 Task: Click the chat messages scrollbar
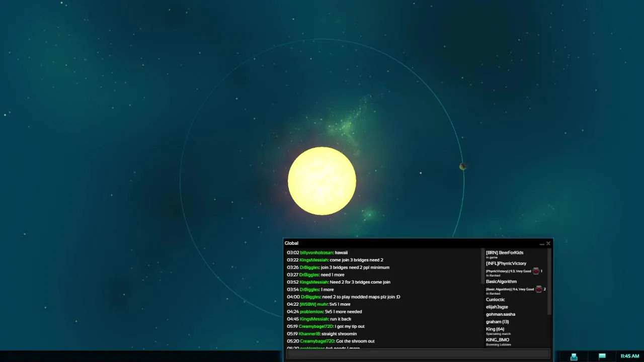click(482, 266)
